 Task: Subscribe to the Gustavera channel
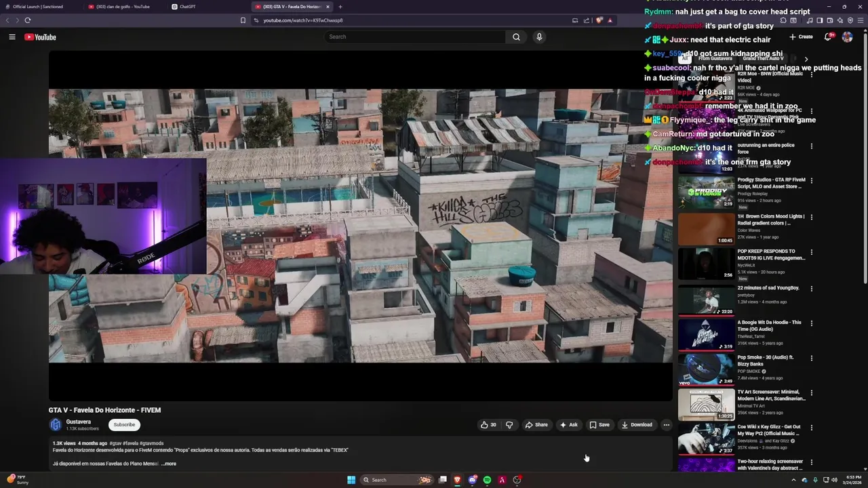pos(124,425)
